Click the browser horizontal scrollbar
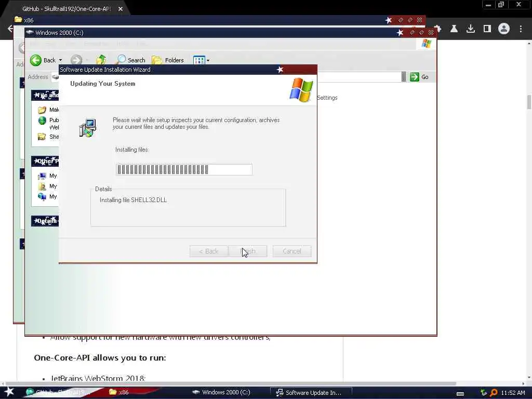The image size is (532, 399). point(231,384)
